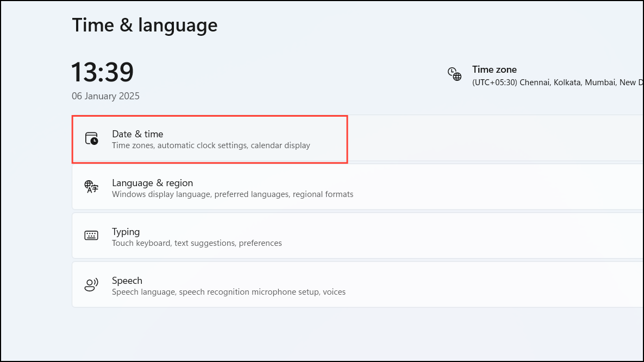Open the Date & time settings
The width and height of the screenshot is (644, 362).
[210, 139]
